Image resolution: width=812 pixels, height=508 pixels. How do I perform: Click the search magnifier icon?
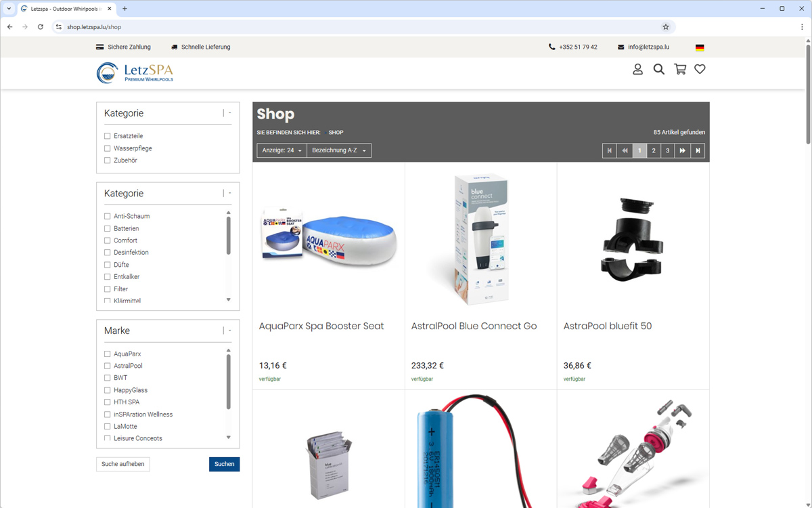pyautogui.click(x=658, y=69)
